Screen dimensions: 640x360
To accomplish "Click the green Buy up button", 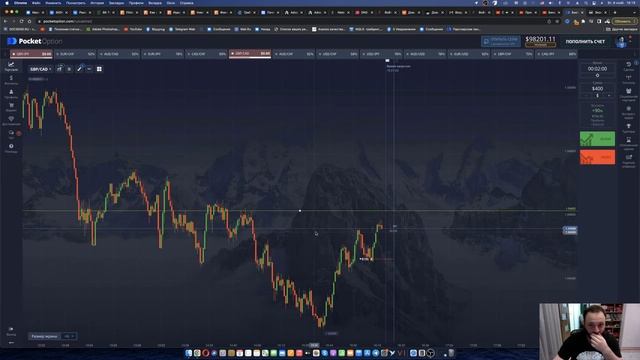I will tap(597, 139).
